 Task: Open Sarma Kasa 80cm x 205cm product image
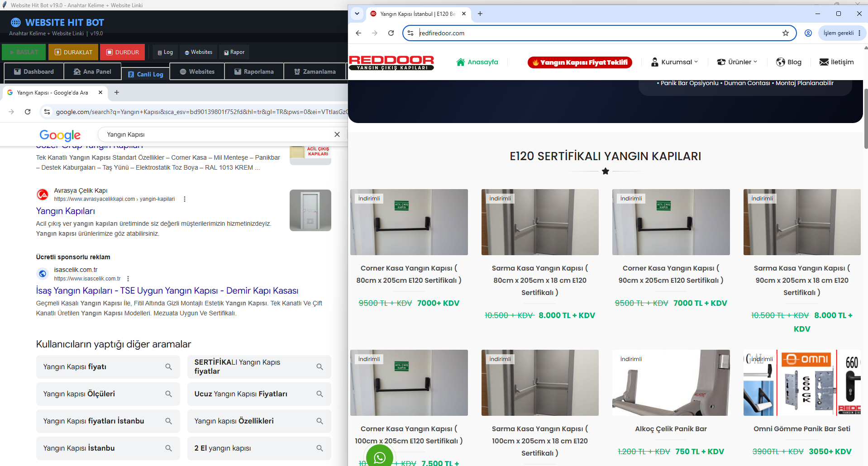pos(540,222)
